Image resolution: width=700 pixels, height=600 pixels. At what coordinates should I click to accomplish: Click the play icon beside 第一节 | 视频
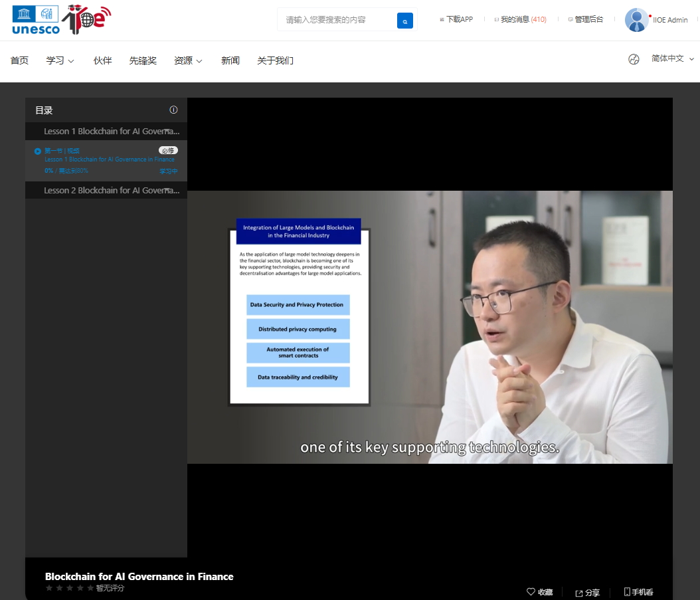pyautogui.click(x=38, y=151)
